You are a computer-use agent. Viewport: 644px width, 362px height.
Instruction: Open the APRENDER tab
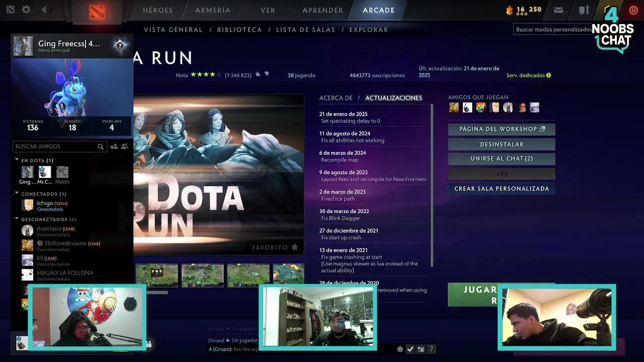[323, 10]
